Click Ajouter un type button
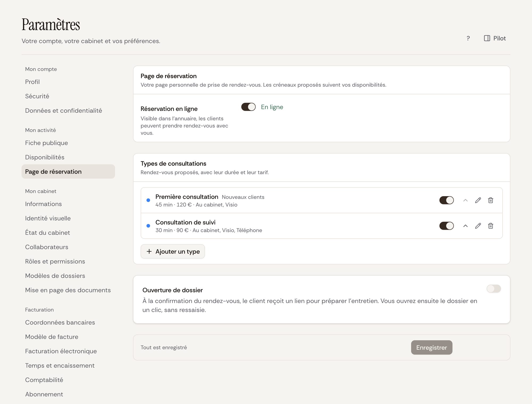 pos(173,251)
